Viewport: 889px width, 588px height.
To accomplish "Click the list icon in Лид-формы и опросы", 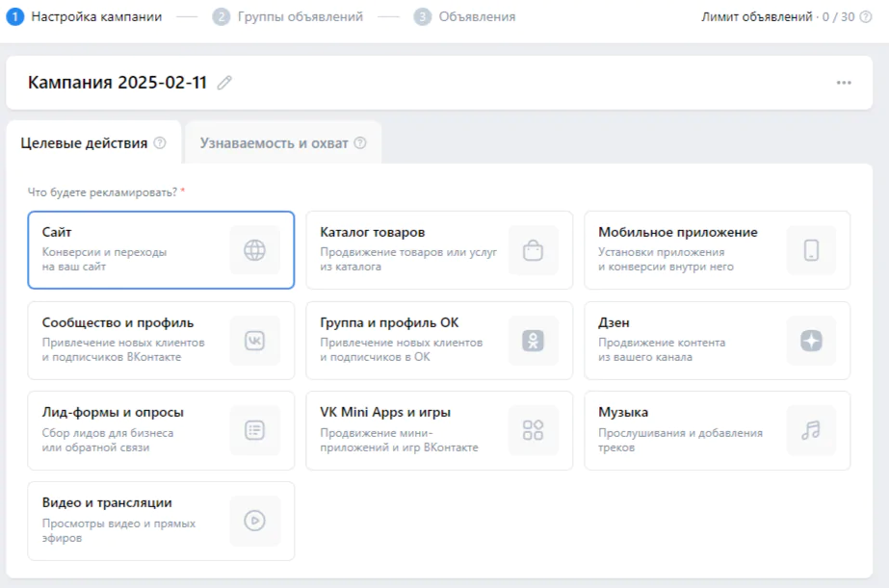I will (x=254, y=430).
